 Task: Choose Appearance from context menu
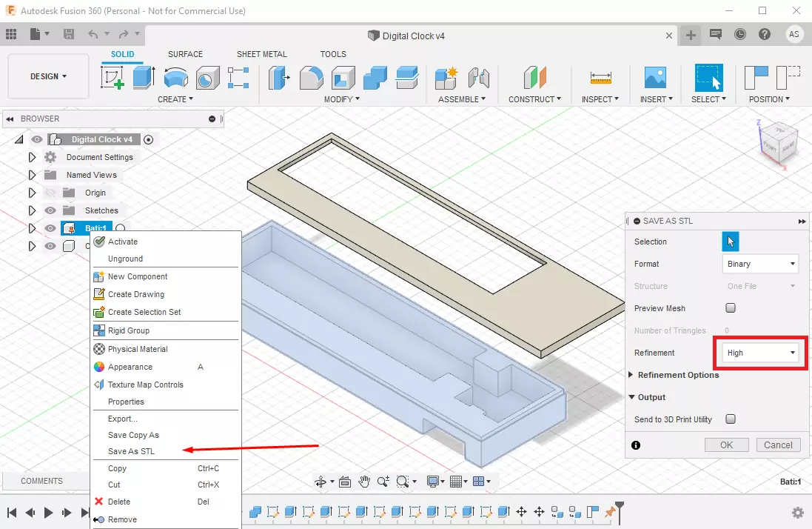(x=165, y=367)
